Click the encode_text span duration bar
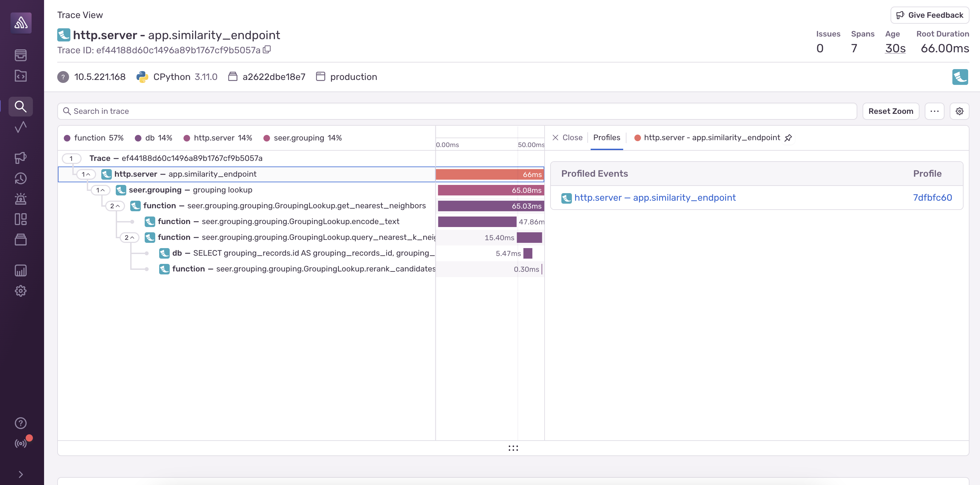The height and width of the screenshot is (485, 980). pos(477,221)
